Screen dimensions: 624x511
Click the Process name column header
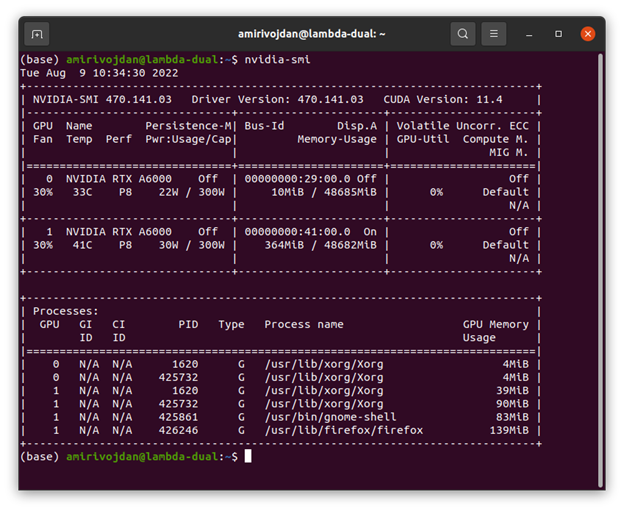(x=304, y=324)
